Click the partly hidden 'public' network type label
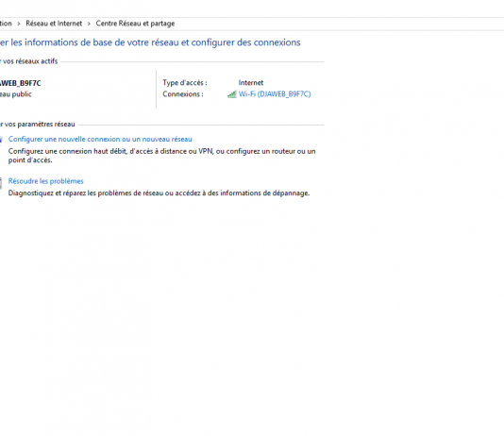 (16, 94)
